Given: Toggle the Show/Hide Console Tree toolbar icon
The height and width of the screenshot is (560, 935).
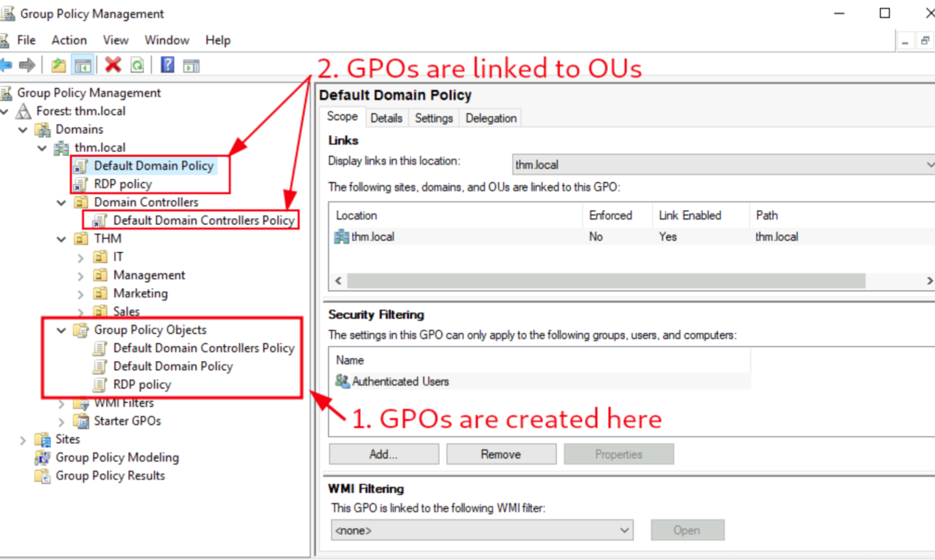Looking at the screenshot, I should (83, 66).
